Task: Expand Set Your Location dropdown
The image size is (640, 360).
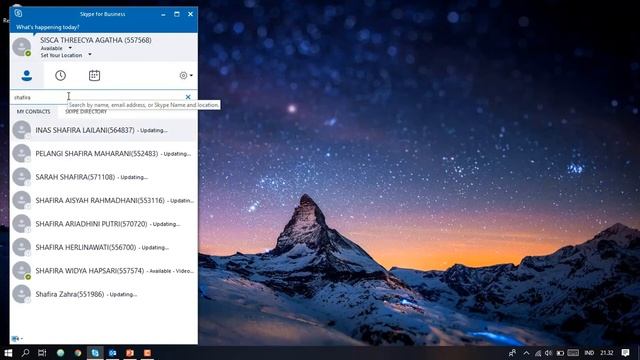Action: click(90, 55)
